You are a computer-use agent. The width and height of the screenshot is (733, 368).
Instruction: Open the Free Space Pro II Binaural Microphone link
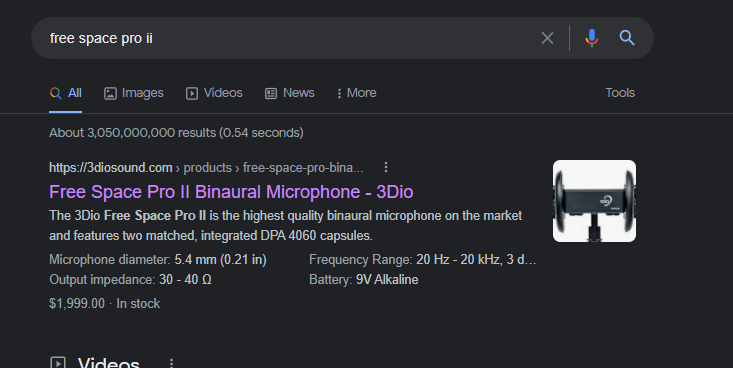pyautogui.click(x=231, y=192)
